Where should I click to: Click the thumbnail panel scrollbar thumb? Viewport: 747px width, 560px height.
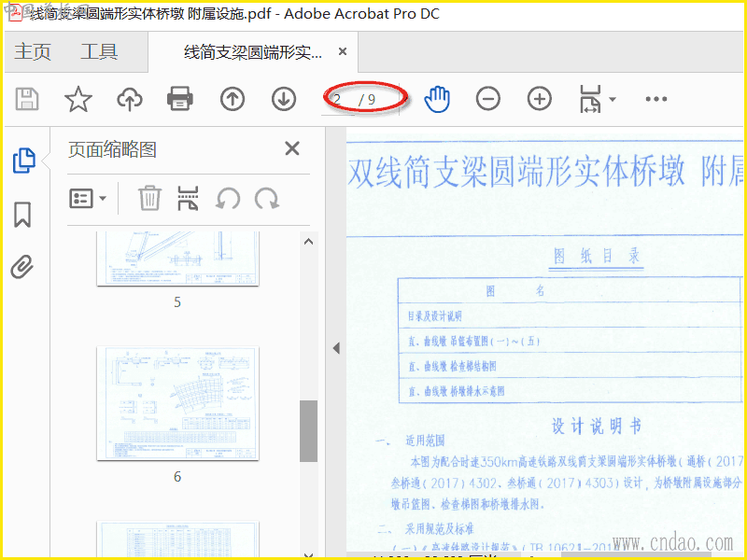308,431
